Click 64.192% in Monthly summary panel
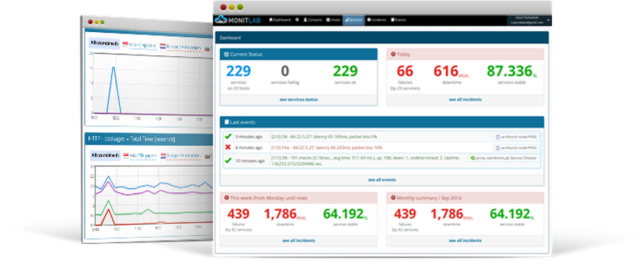The height and width of the screenshot is (261, 644). [512, 214]
